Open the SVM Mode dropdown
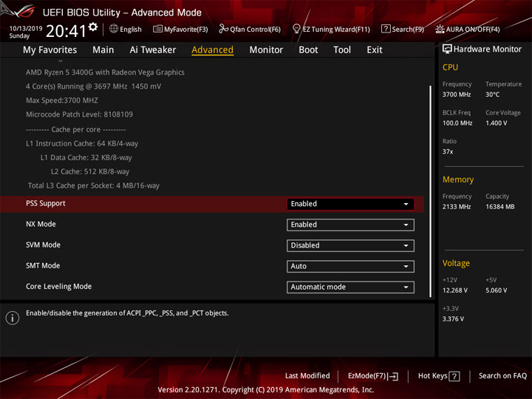 (350, 245)
